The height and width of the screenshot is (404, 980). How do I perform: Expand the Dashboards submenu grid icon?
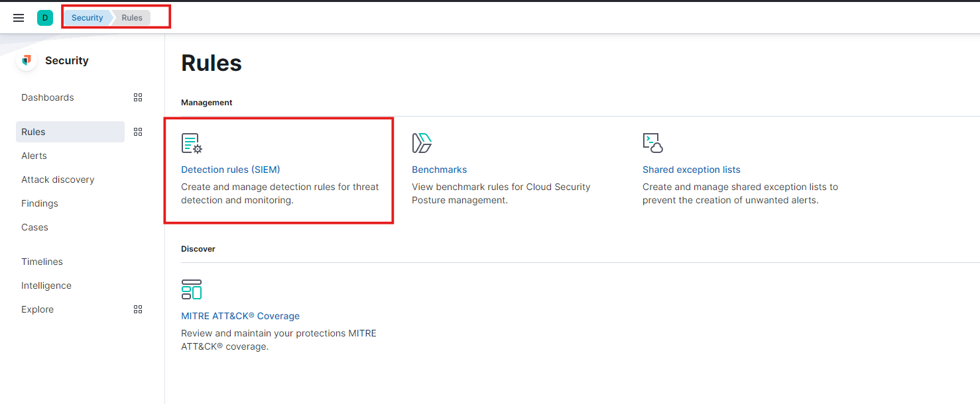click(x=138, y=97)
